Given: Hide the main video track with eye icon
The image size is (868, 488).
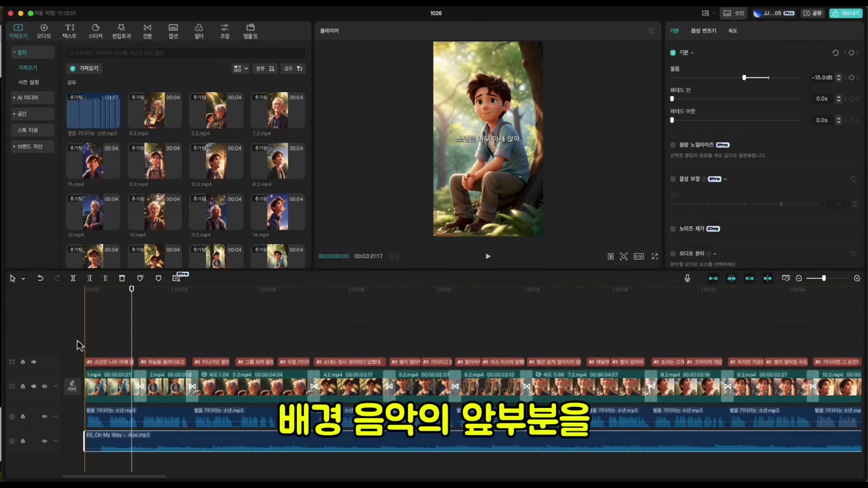Looking at the screenshot, I should click(34, 387).
